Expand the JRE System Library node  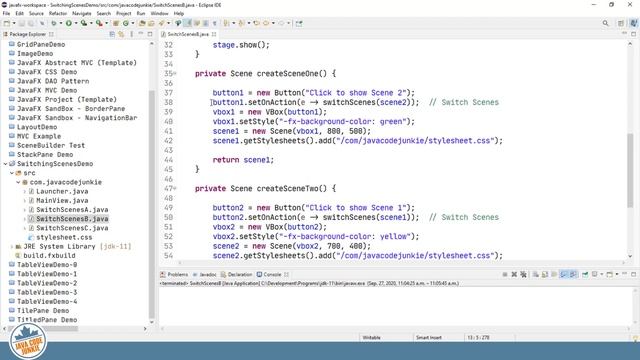(x=12, y=247)
